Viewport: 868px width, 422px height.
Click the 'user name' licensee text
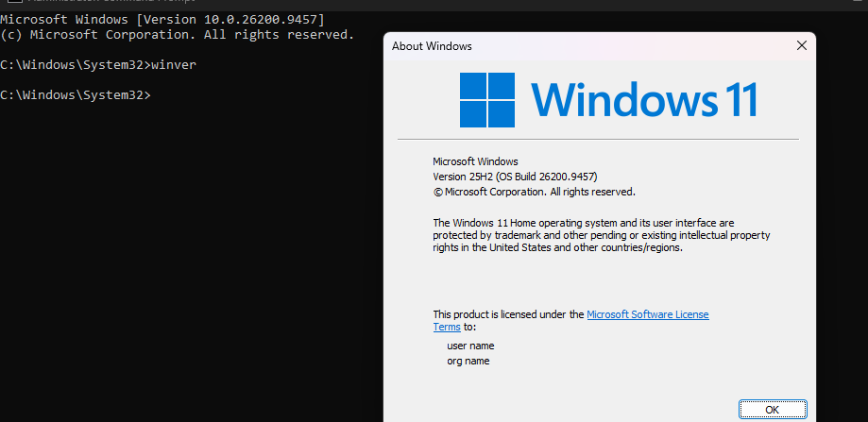click(470, 346)
